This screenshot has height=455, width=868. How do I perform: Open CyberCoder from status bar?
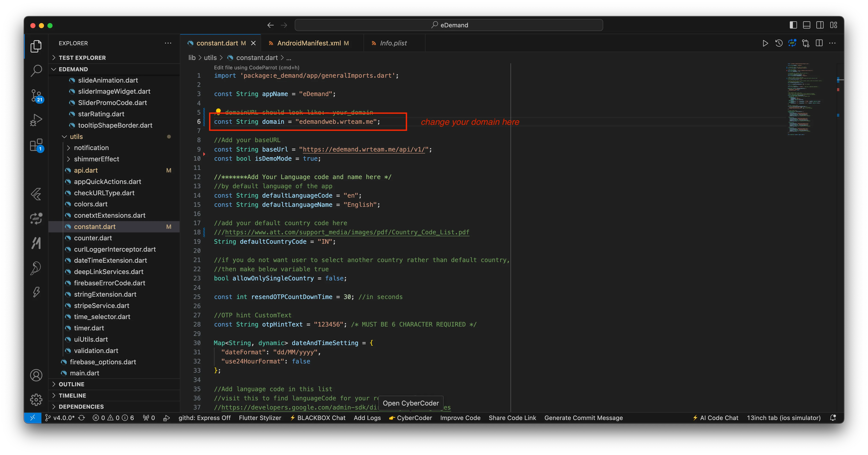(411, 418)
